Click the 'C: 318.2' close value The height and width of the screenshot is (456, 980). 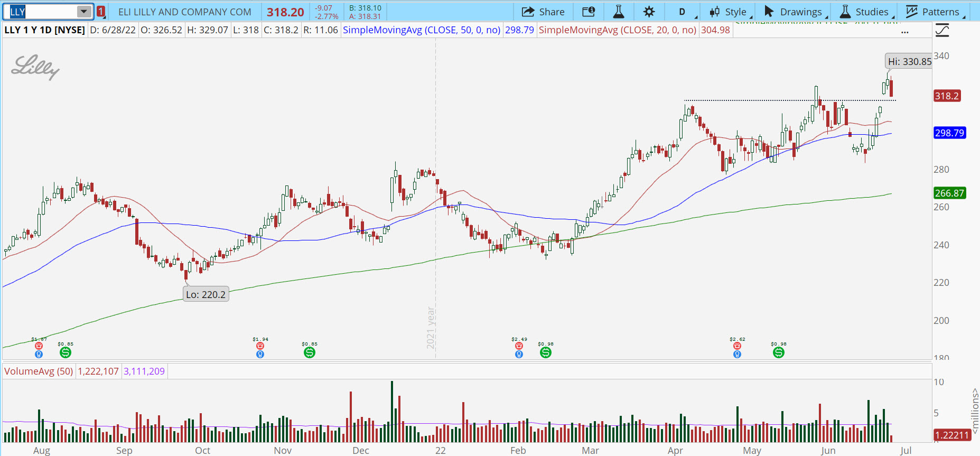coord(281,30)
